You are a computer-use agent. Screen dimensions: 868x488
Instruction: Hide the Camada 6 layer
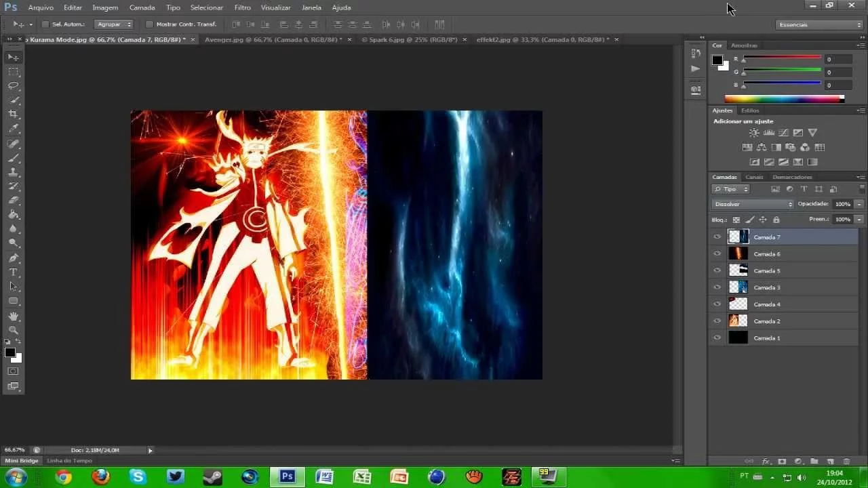pos(717,253)
